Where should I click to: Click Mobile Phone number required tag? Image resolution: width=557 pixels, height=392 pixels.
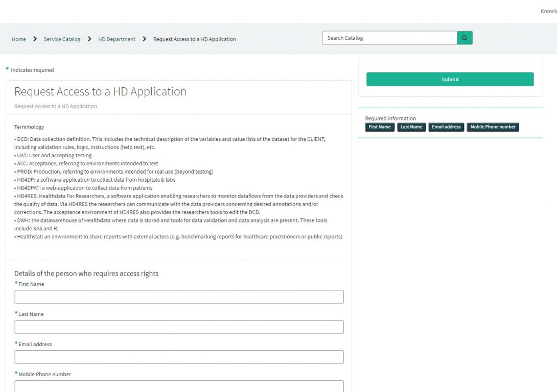[x=493, y=127]
